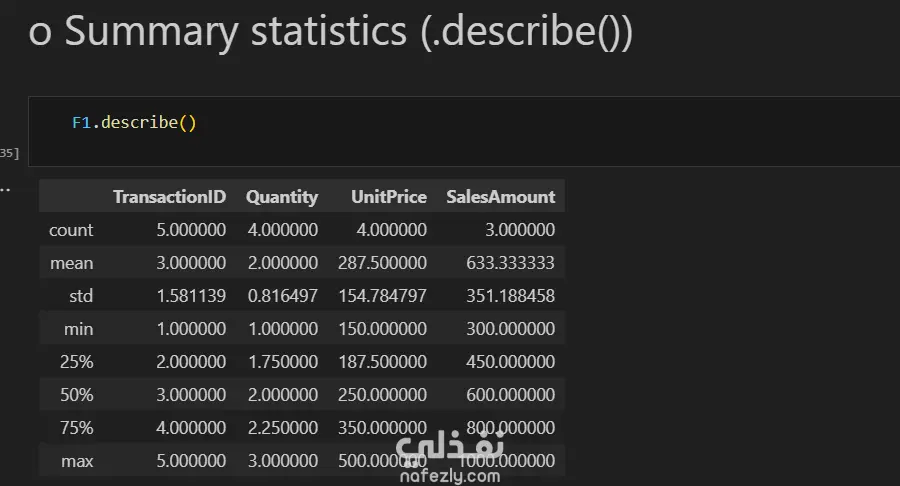Screen dimensions: 900x486
Task: Select the Summary statistics heading text
Action: [330, 33]
